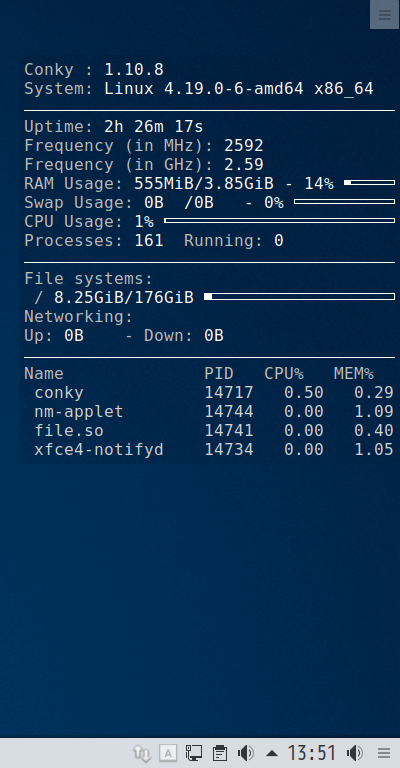
Task: Click conky's CPU value 0.50
Action: pyautogui.click(x=304, y=393)
